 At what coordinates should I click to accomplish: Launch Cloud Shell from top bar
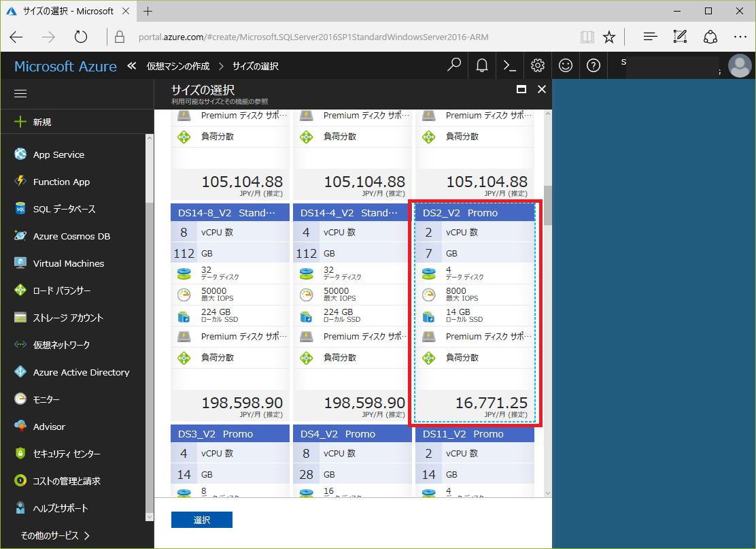(510, 65)
